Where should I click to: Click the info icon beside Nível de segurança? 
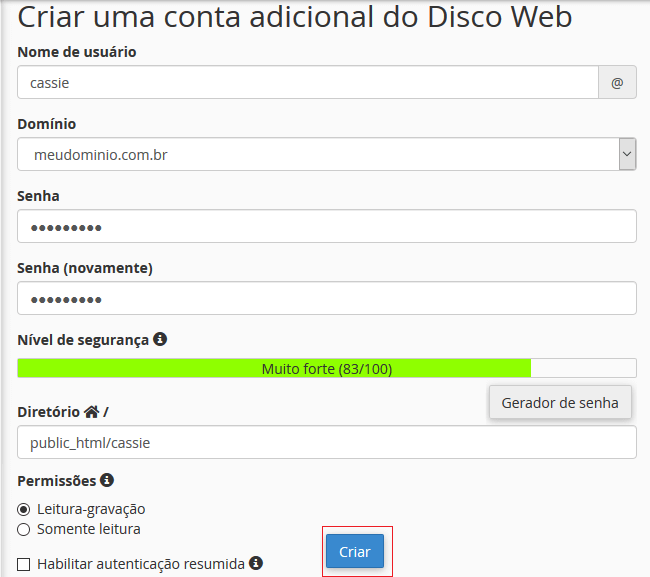160,339
